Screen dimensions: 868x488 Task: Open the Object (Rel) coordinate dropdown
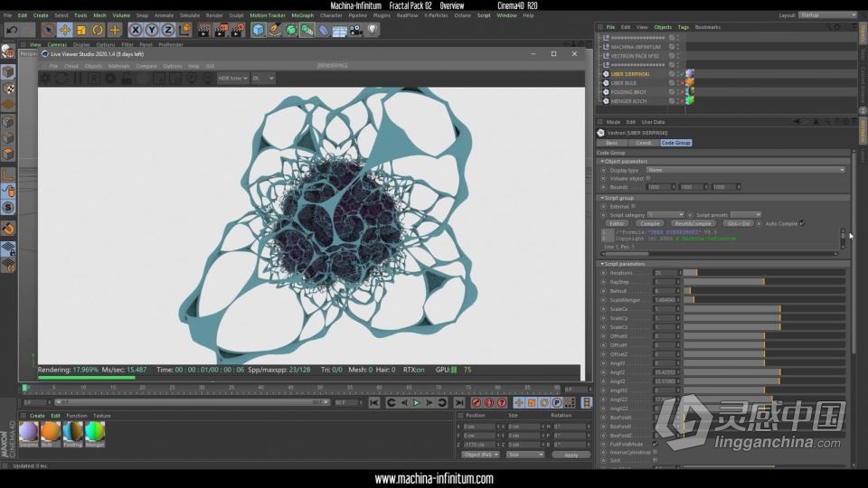pyautogui.click(x=480, y=455)
